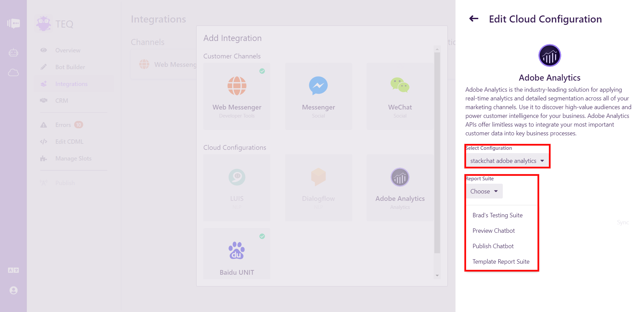The image size is (644, 312).
Task: Click the cloud icon in left rail
Action: point(13,73)
